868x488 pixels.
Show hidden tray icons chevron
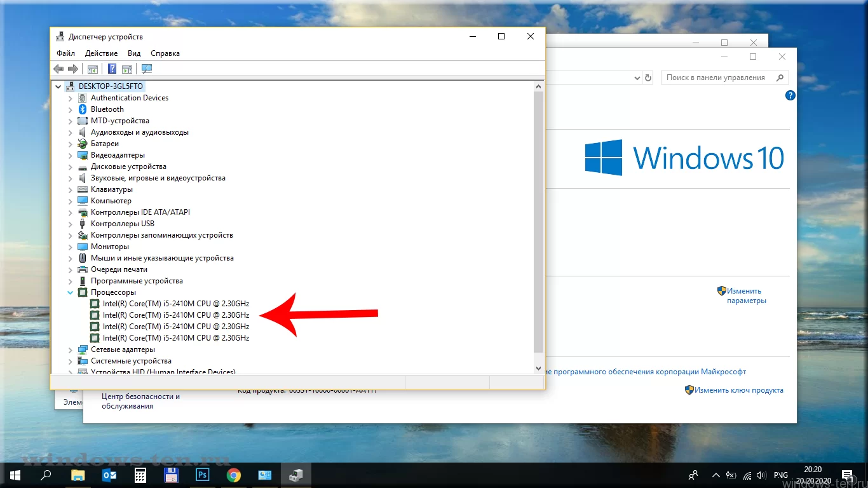click(716, 475)
